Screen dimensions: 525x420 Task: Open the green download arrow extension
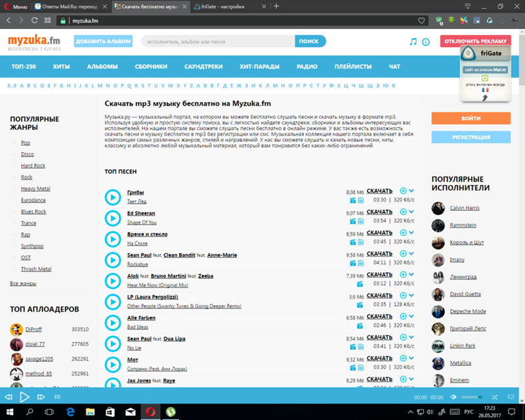pos(451,20)
